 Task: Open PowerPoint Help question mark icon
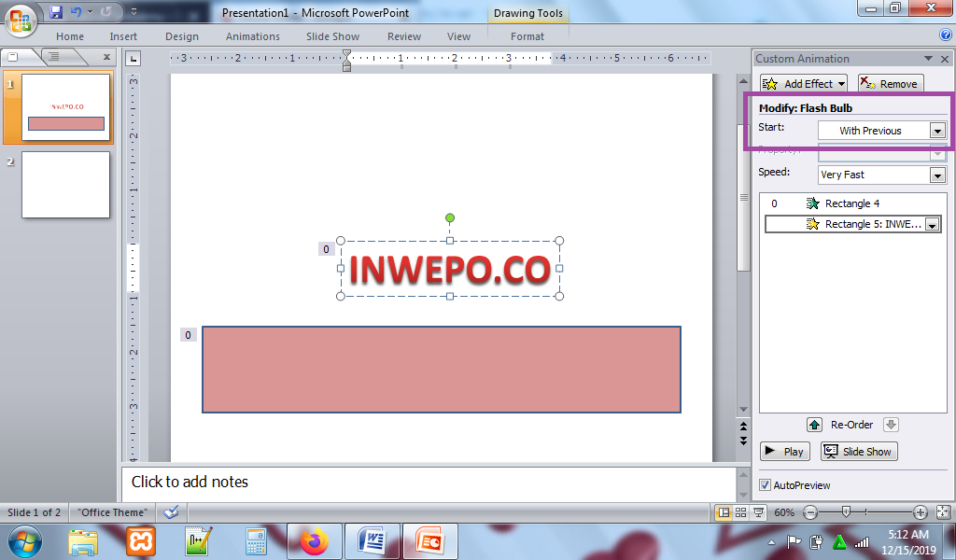tap(946, 35)
